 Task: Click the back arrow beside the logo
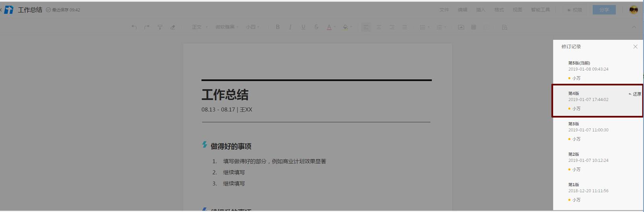(x=1, y=10)
